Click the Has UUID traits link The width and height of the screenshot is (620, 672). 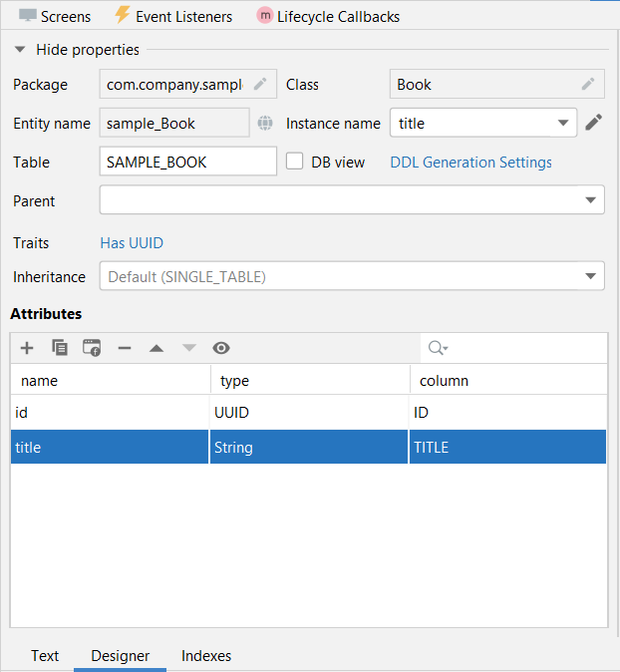[132, 243]
